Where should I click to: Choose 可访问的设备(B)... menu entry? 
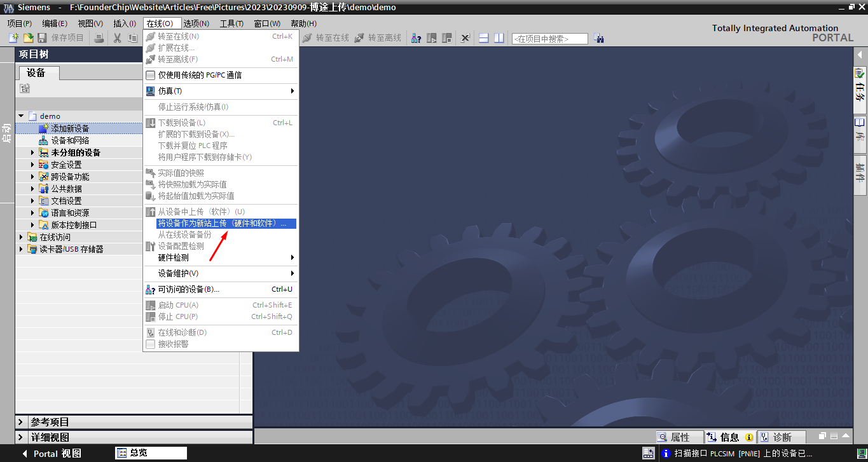[221, 289]
